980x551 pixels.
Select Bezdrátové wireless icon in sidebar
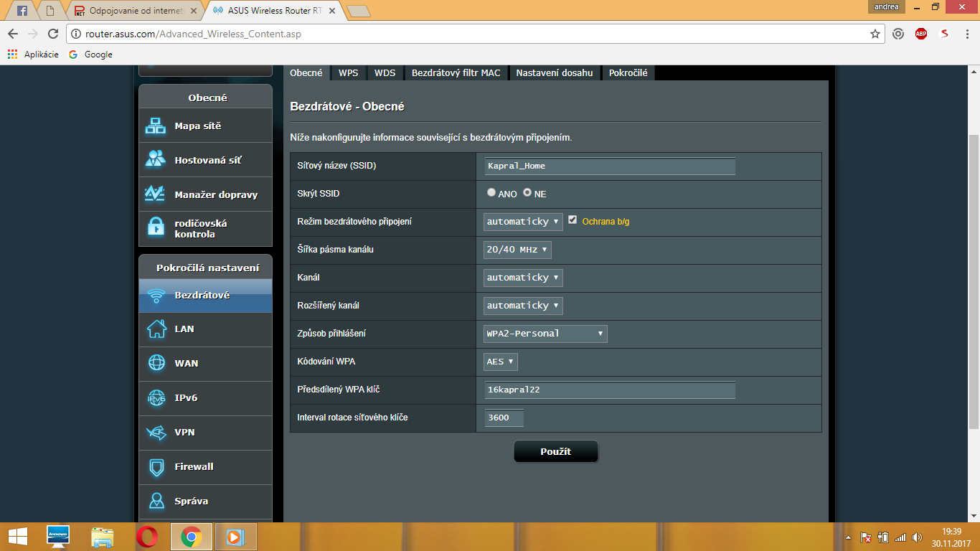tap(156, 295)
